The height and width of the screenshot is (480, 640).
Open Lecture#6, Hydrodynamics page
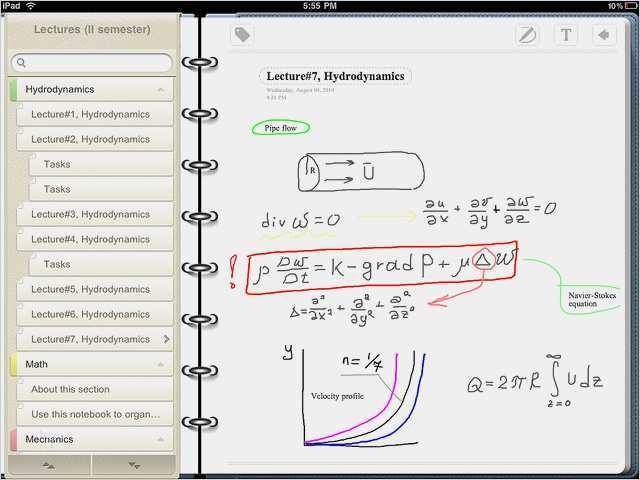(x=95, y=314)
